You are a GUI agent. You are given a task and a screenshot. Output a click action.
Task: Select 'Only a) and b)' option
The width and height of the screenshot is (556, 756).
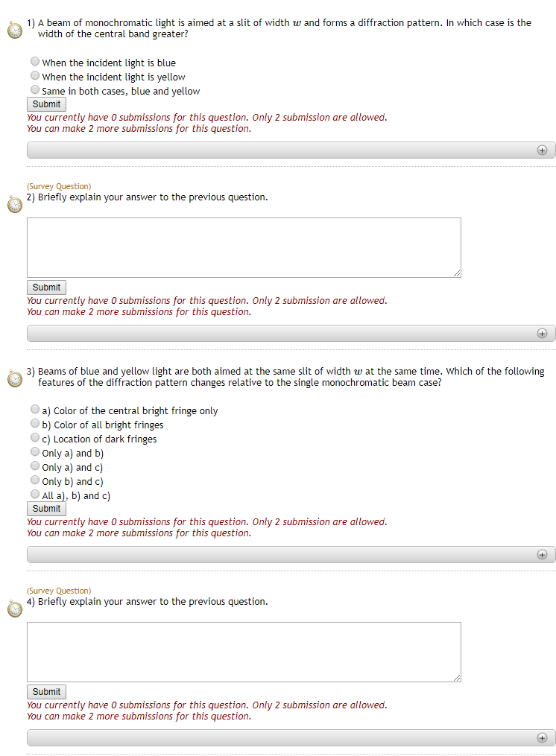coord(35,452)
